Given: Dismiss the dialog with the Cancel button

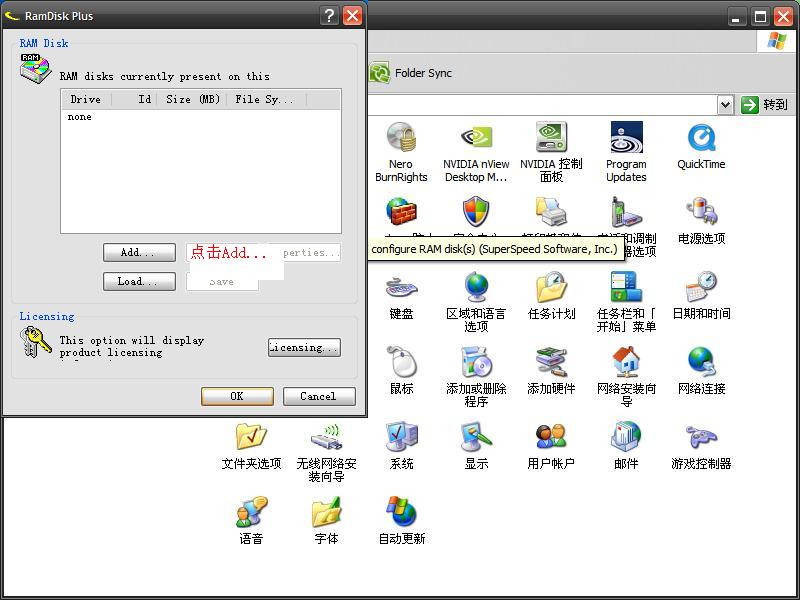Looking at the screenshot, I should [319, 396].
